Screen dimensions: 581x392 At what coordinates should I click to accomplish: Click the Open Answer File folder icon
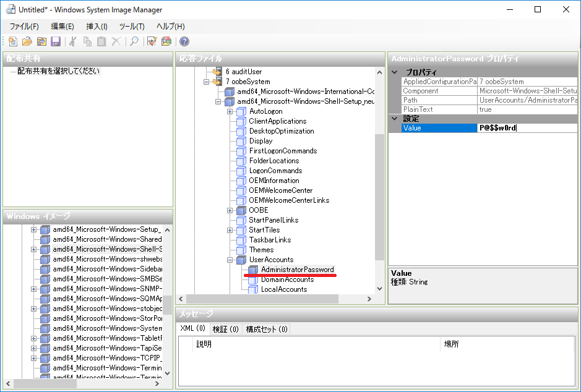point(27,41)
